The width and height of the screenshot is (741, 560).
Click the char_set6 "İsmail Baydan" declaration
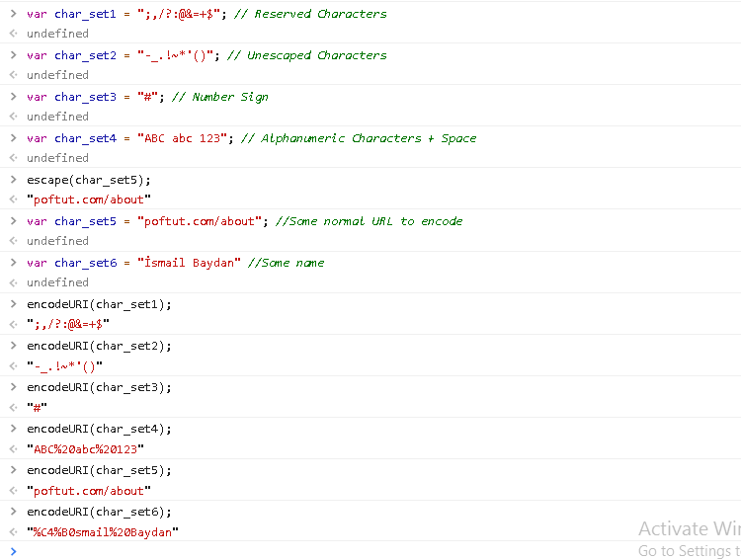pos(175,263)
